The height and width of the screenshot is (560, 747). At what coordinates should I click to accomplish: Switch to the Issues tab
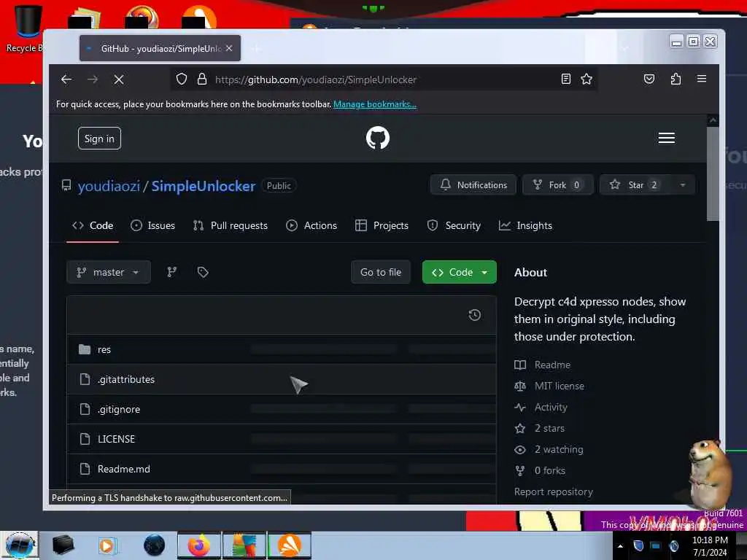(153, 226)
